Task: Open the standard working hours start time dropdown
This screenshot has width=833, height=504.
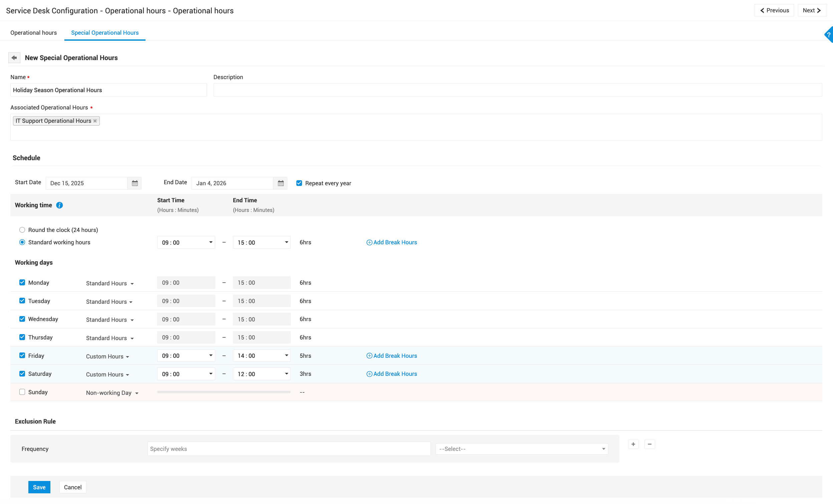Action: (x=186, y=242)
